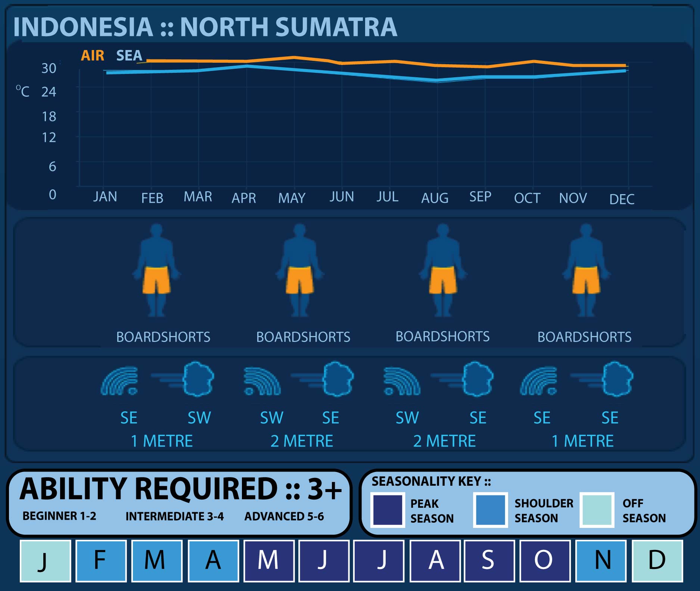Click the Off Season pale teal swatch
This screenshot has width=700, height=591.
(597, 510)
